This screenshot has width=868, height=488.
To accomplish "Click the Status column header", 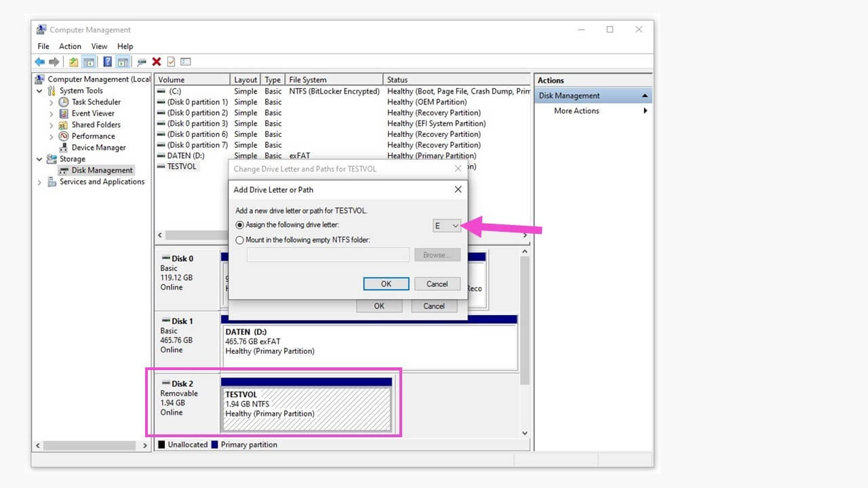I will [456, 79].
